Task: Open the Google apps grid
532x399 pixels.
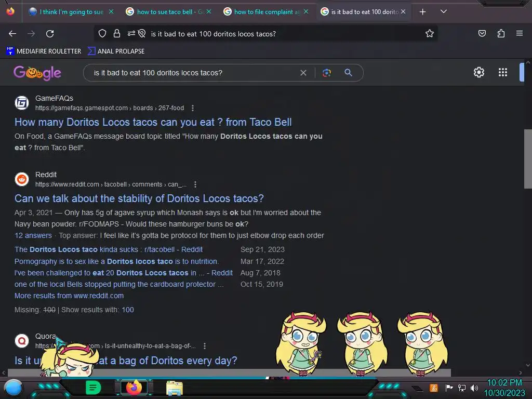Action: tap(502, 72)
